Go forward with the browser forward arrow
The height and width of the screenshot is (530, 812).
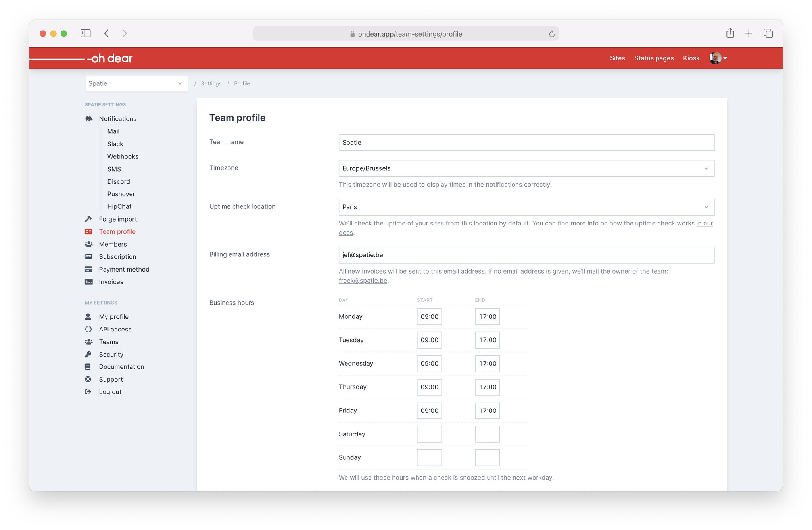click(125, 33)
